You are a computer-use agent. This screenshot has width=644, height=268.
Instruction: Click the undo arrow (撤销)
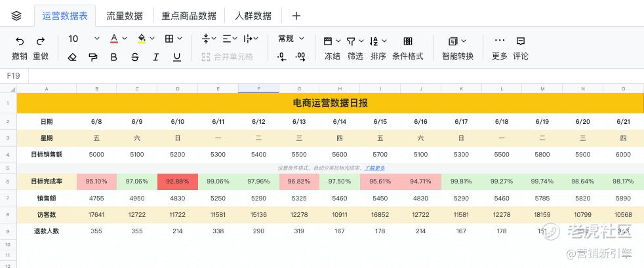[20, 41]
